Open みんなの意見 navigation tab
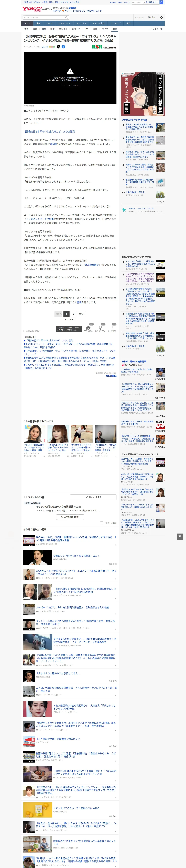 98,24
